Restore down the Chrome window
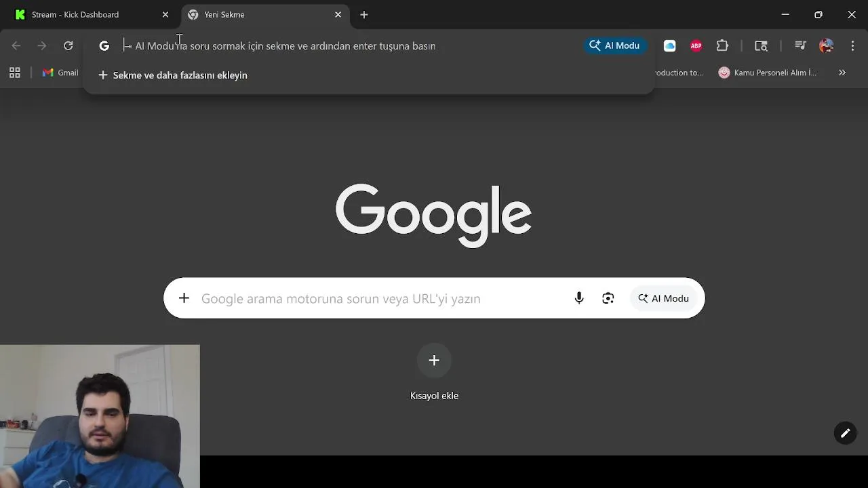This screenshot has height=488, width=868. [x=818, y=14]
